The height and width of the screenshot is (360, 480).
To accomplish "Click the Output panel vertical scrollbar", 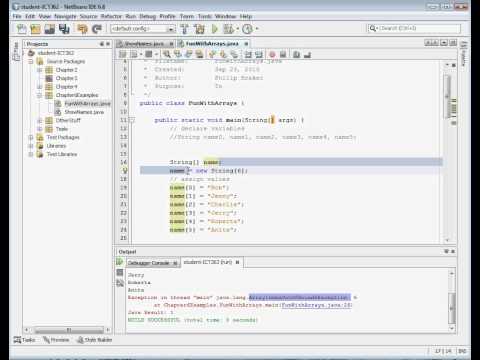I will 452,301.
